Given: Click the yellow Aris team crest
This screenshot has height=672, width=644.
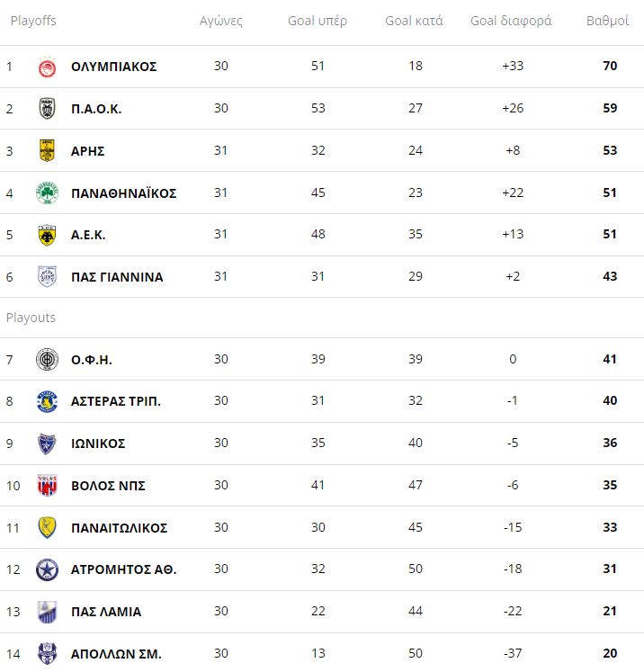Looking at the screenshot, I should point(47,150).
